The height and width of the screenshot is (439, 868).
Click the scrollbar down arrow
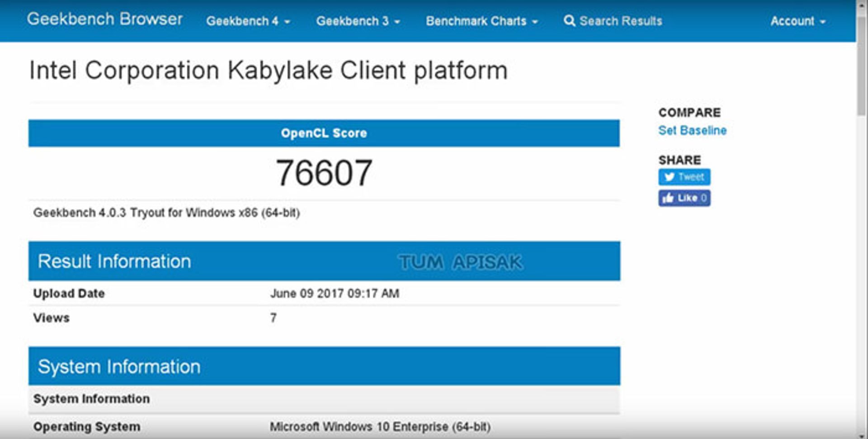(862, 435)
